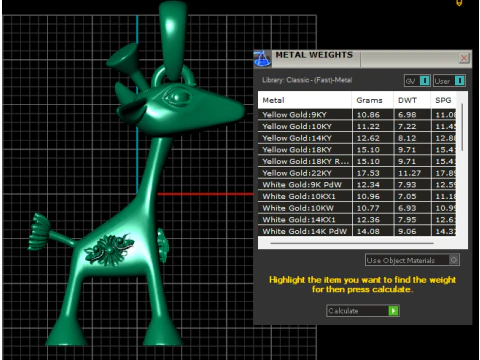Screen dimensions: 480x360
Task: Click the 9.06 DWT cell
Action: 412,231
